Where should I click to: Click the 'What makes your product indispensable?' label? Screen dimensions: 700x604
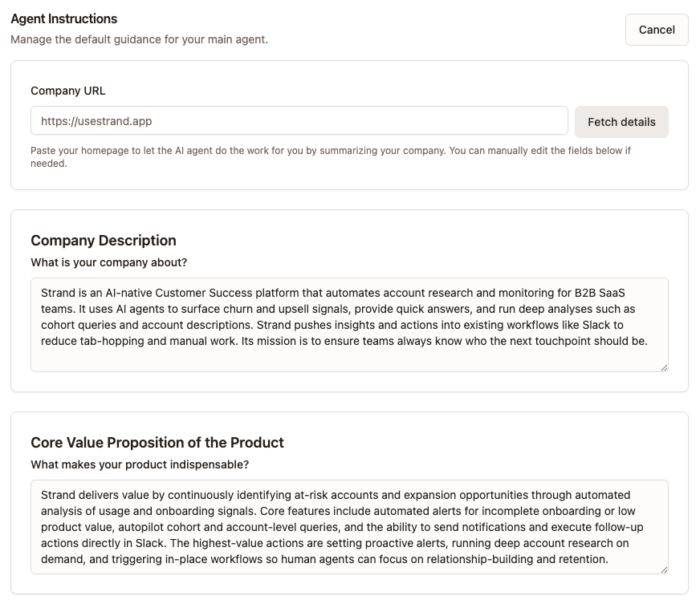[140, 464]
